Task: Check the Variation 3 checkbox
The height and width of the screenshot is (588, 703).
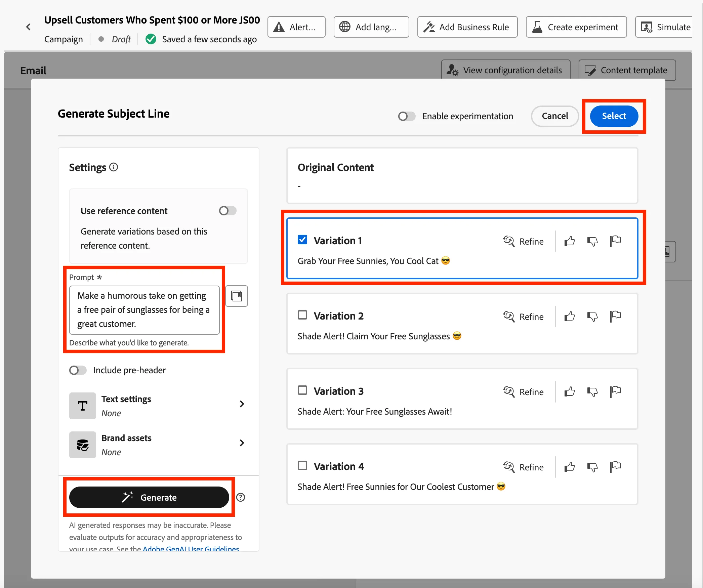Action: (302, 390)
